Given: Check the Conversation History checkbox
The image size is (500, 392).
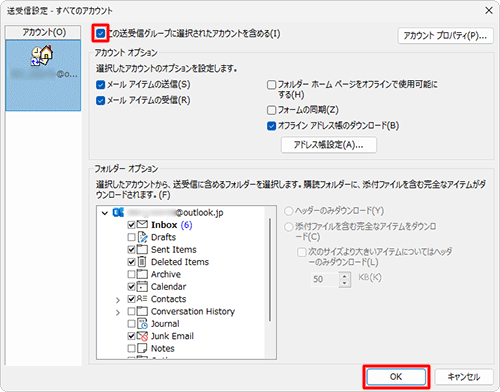Looking at the screenshot, I should tap(131, 311).
